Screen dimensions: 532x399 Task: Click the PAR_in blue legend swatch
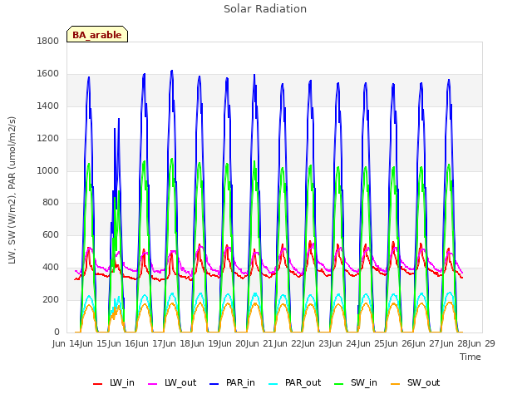[214, 384]
